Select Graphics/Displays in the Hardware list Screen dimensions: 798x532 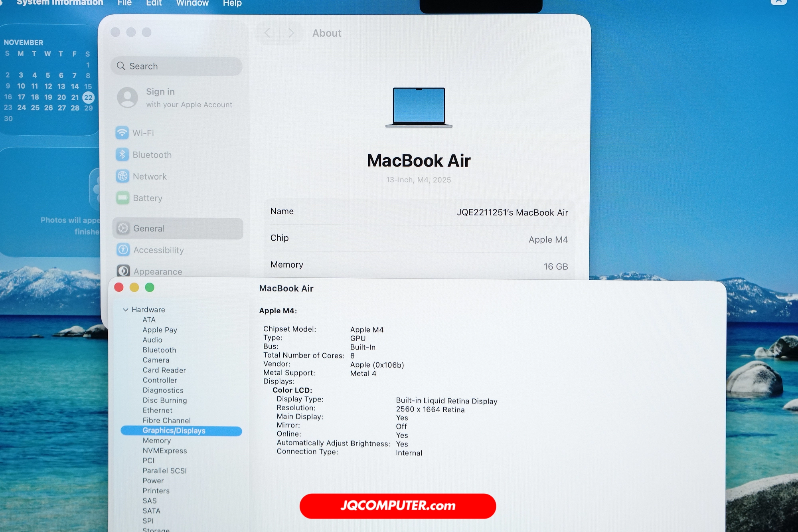174,431
